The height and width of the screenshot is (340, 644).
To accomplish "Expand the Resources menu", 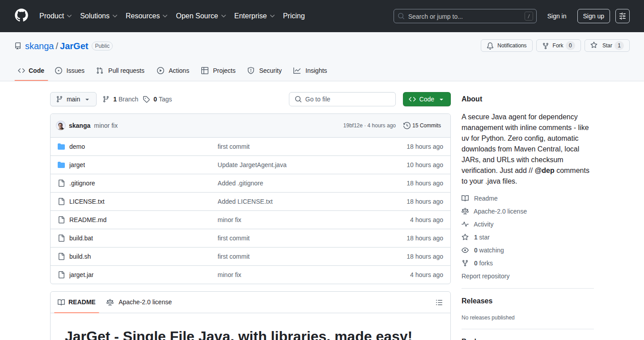I will [147, 16].
